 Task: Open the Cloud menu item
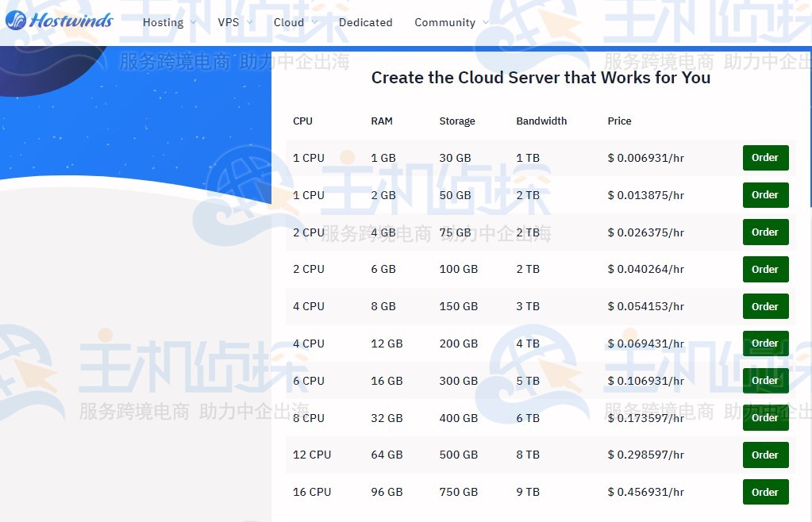pos(289,22)
